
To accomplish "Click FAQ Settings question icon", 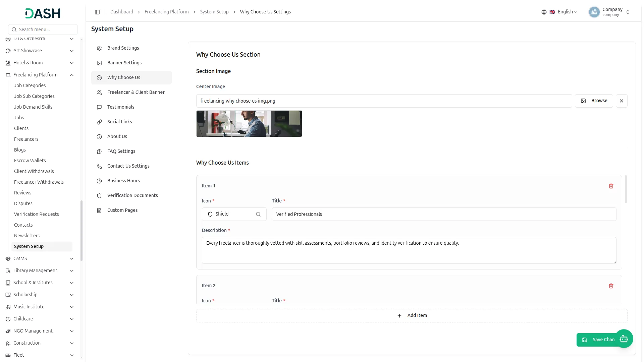I will coord(99,152).
